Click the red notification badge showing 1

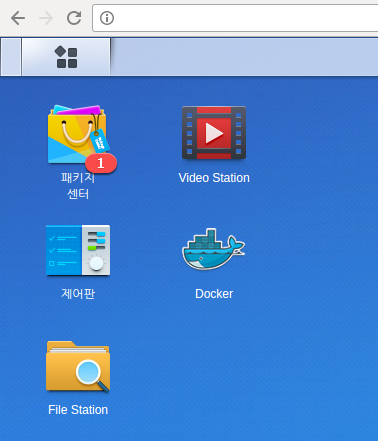(x=101, y=163)
